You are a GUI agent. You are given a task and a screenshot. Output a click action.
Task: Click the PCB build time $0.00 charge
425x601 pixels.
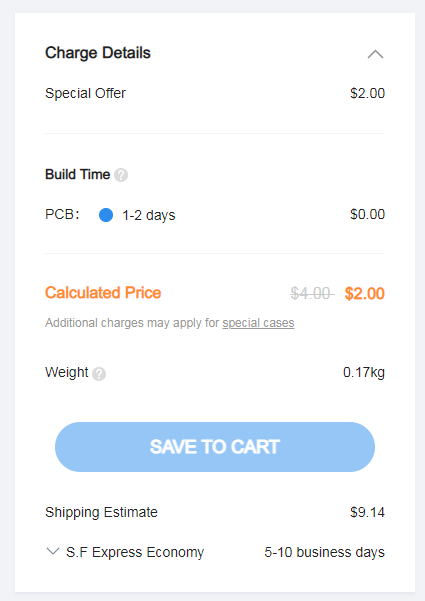pos(367,214)
